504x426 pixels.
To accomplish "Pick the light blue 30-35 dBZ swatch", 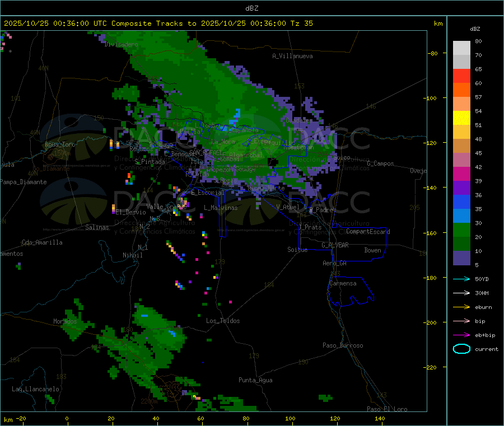I will pos(461,216).
